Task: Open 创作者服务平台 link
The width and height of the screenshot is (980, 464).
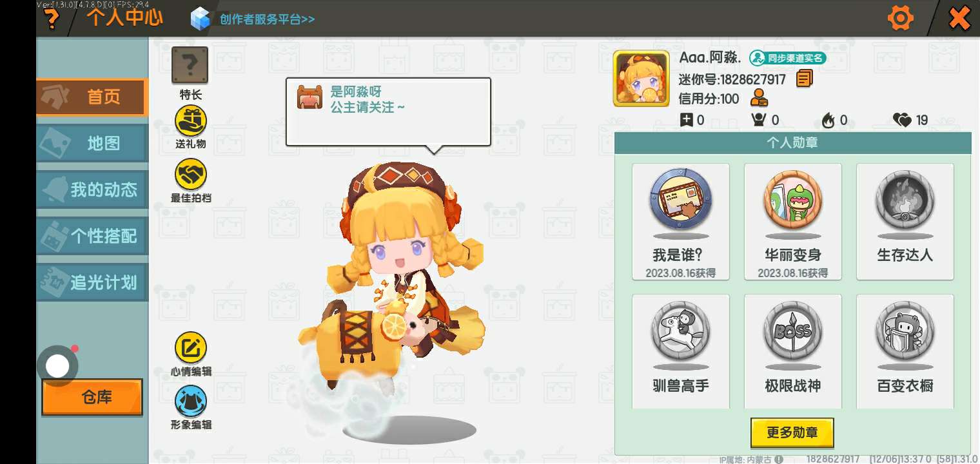Action: [x=267, y=19]
